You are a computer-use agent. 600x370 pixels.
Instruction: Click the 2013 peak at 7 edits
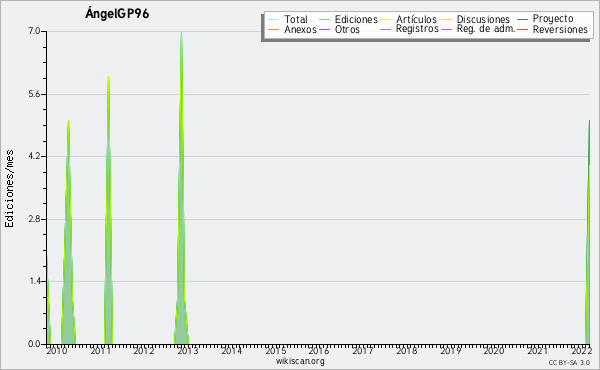click(181, 32)
